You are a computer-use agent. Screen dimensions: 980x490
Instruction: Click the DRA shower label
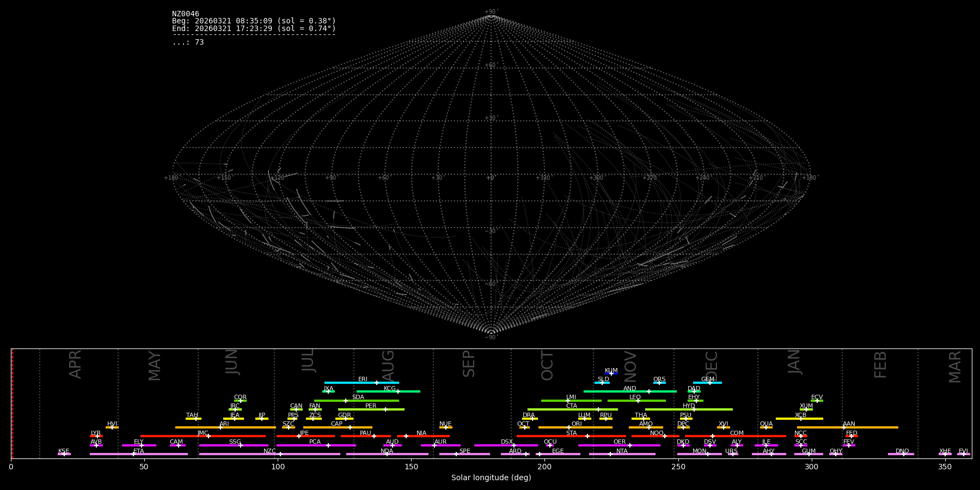point(529,415)
